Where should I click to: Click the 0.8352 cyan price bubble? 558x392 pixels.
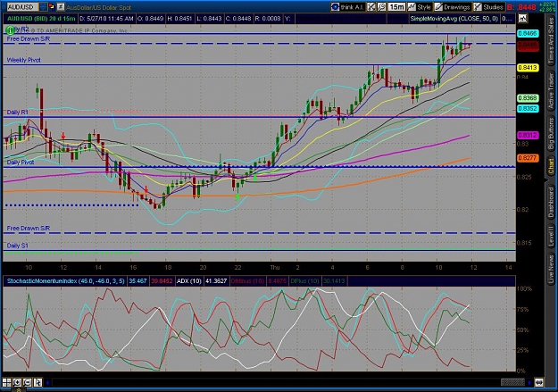(x=528, y=109)
